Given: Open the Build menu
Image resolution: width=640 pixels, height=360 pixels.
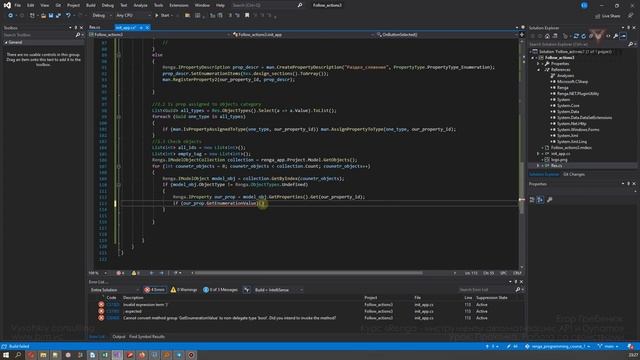Looking at the screenshot, I should coord(91,5).
